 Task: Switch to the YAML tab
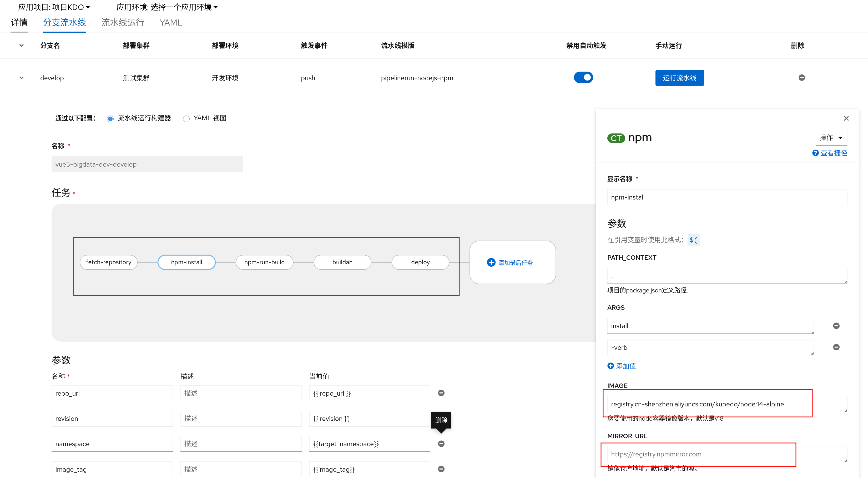[x=171, y=23]
